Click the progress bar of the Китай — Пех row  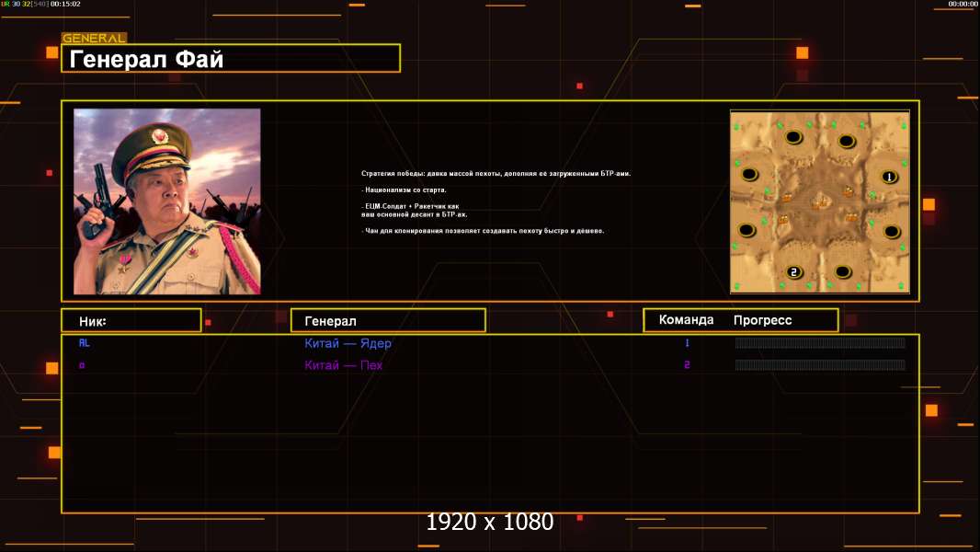(820, 365)
